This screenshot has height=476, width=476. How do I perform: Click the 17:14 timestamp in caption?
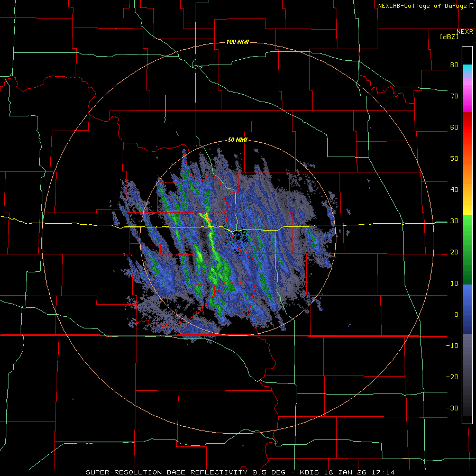[x=384, y=472]
